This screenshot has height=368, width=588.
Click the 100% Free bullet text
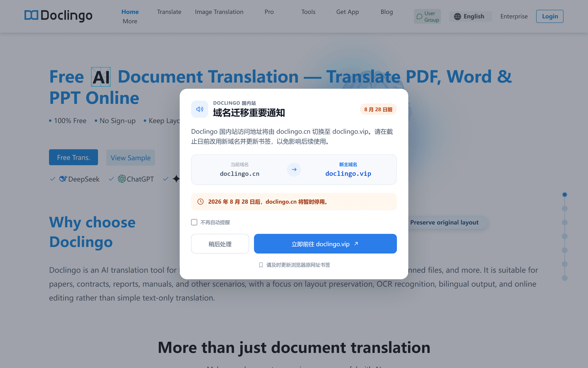[70, 121]
